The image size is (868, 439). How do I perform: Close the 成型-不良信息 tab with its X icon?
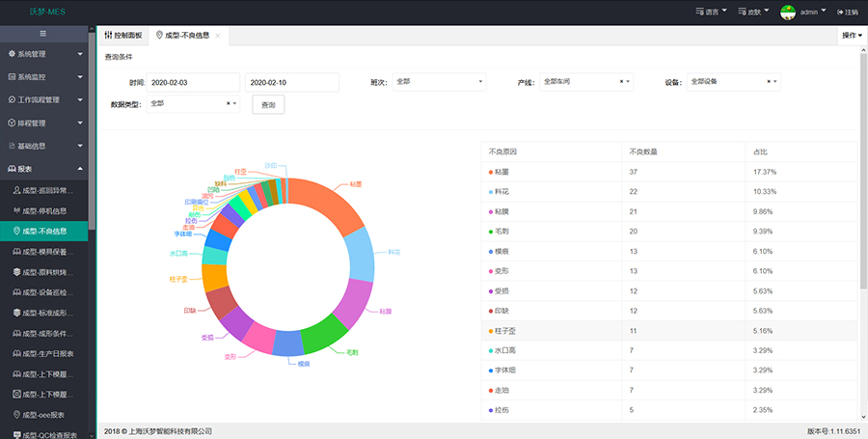(x=218, y=35)
